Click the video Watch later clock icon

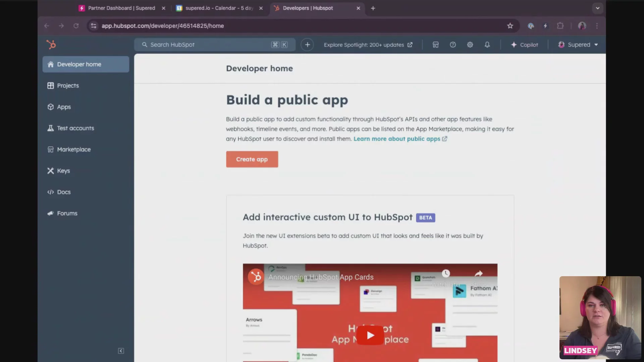point(445,274)
